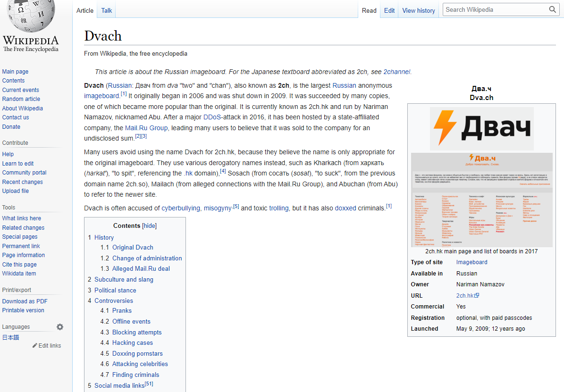The width and height of the screenshot is (564, 392).
Task: Jump to History section in contents
Action: coord(104,238)
